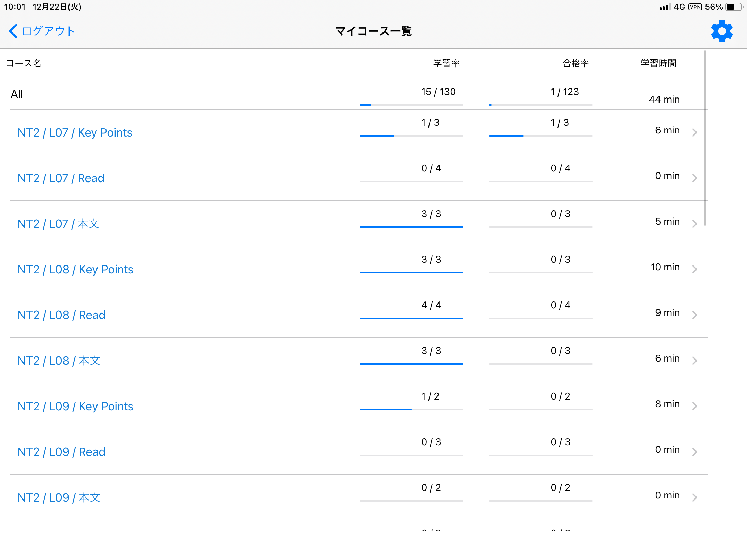
Task: Open the NT2 / L07 / 本文 course
Action: 58,224
